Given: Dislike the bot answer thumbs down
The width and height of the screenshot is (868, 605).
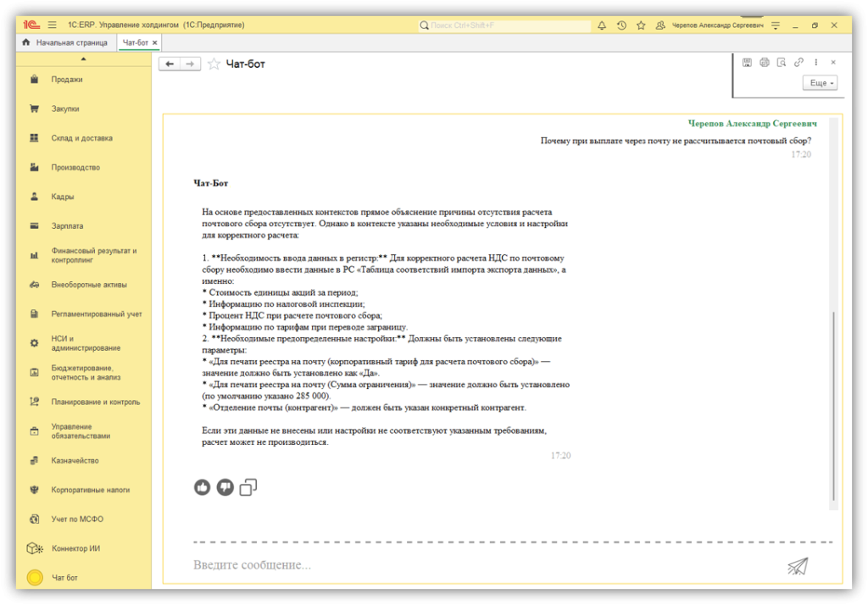Looking at the screenshot, I should (x=225, y=488).
